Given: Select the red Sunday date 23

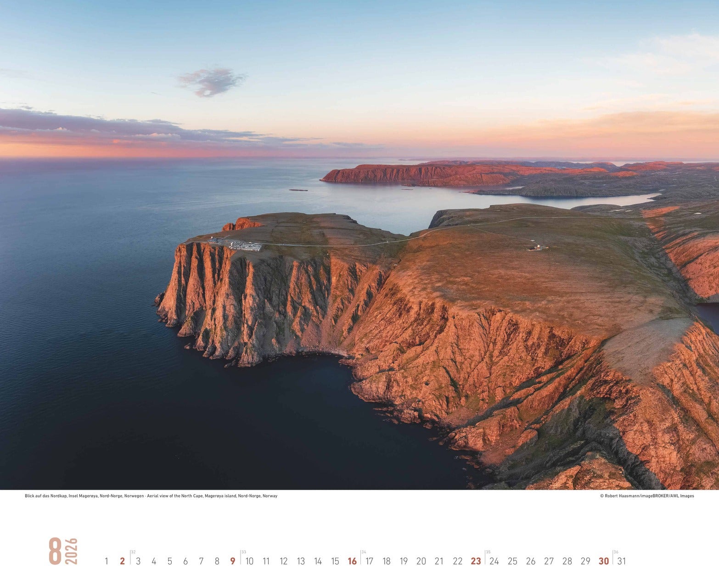Looking at the screenshot, I should coord(476,561).
